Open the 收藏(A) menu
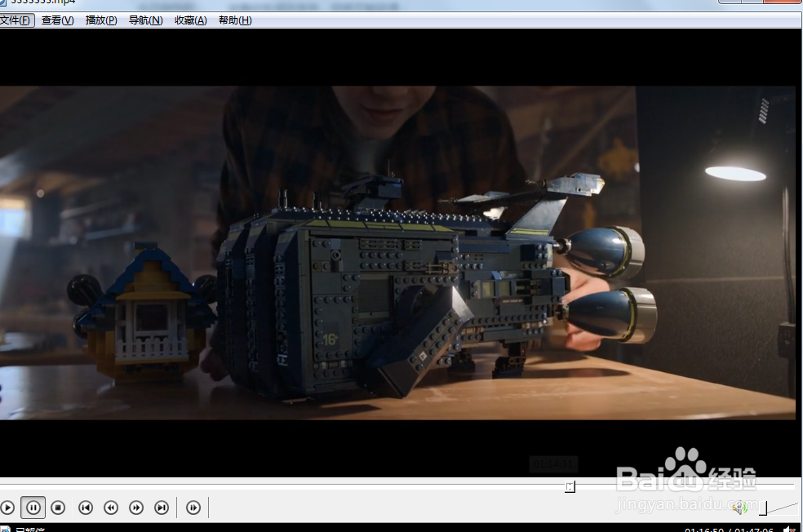803x532 pixels. click(190, 20)
